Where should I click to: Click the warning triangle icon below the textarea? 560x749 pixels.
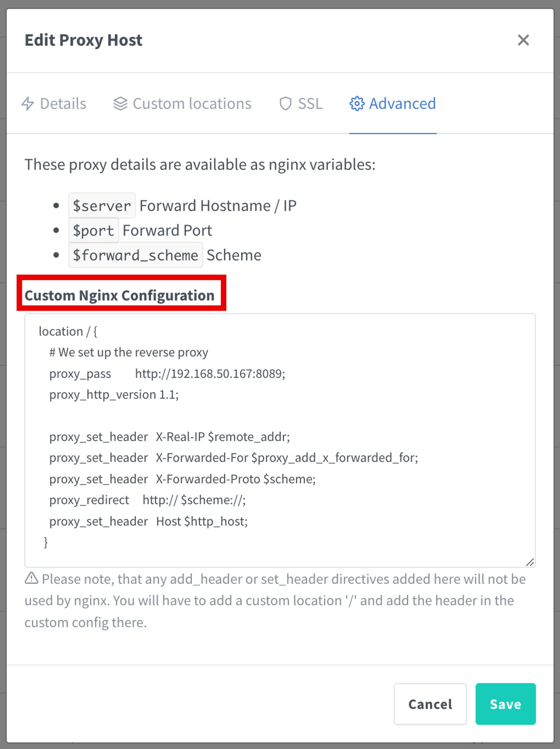31,578
